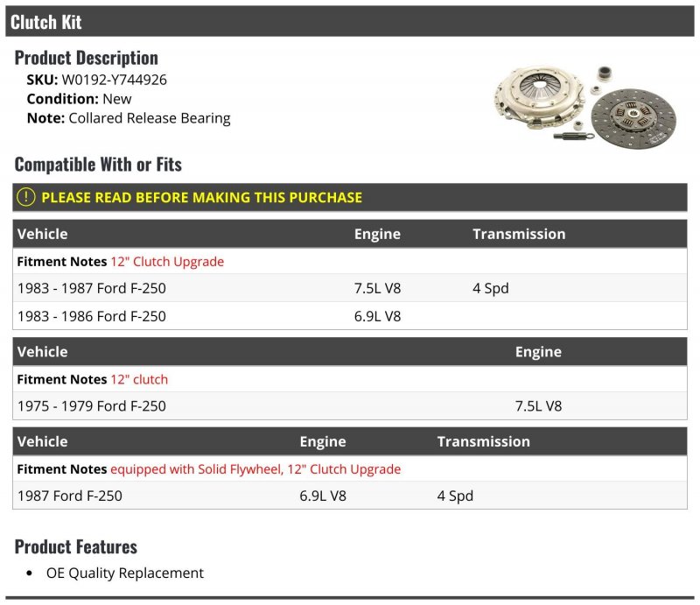The image size is (700, 605).
Task: Select the 1975 - 1979 Ford F-250 row
Action: 349,406
